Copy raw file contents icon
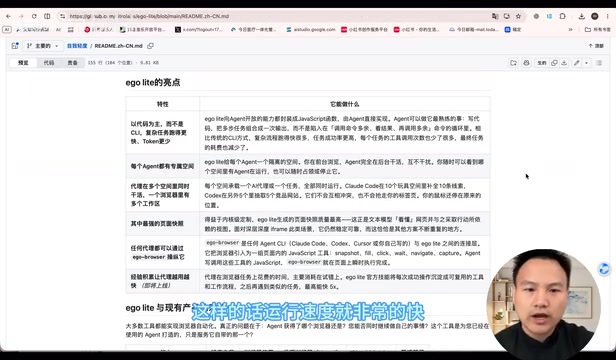616x360 pixels. (x=554, y=63)
